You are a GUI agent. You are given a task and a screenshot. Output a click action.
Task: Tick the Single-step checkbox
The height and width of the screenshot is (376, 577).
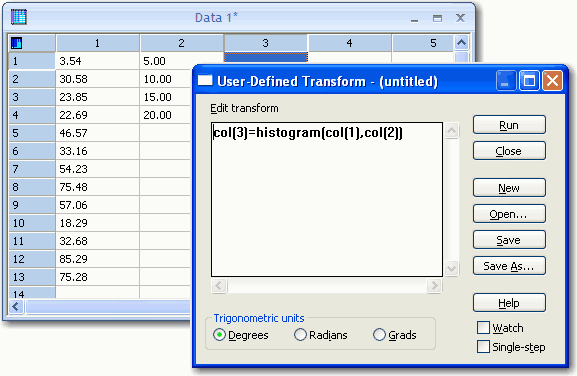483,347
